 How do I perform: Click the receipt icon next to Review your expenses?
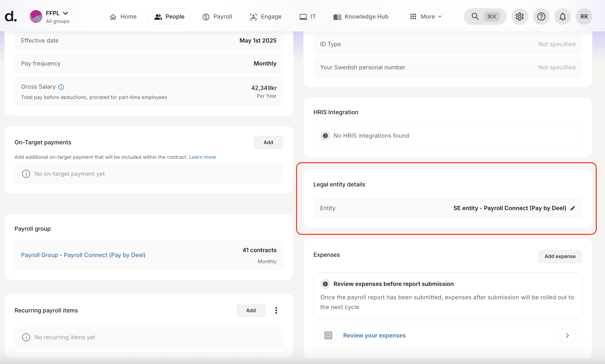click(x=328, y=335)
